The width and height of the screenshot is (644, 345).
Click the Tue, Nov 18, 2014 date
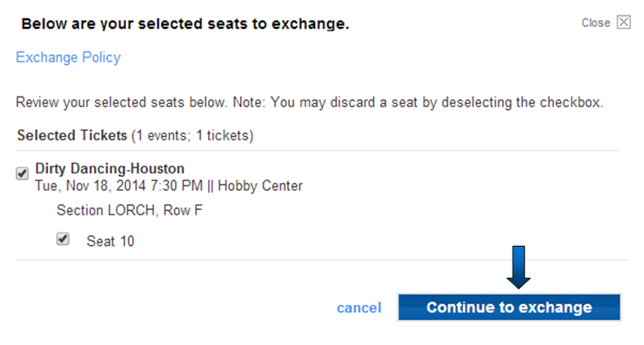pos(91,186)
